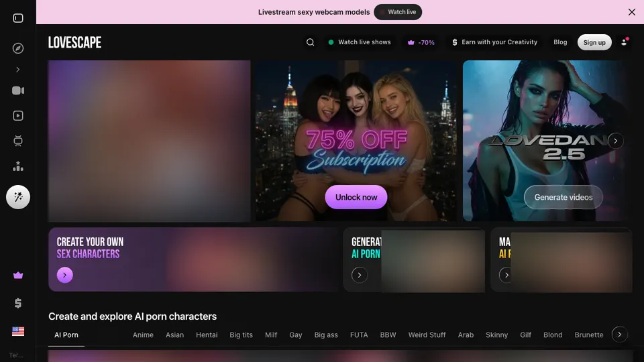
Task: Select the Asian category tab
Action: 174,335
